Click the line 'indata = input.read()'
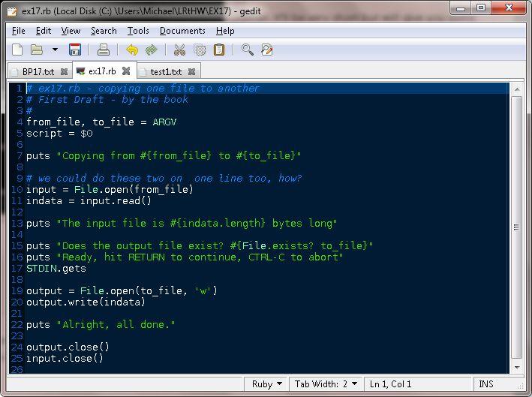This screenshot has height=397, width=532. pyautogui.click(x=89, y=200)
